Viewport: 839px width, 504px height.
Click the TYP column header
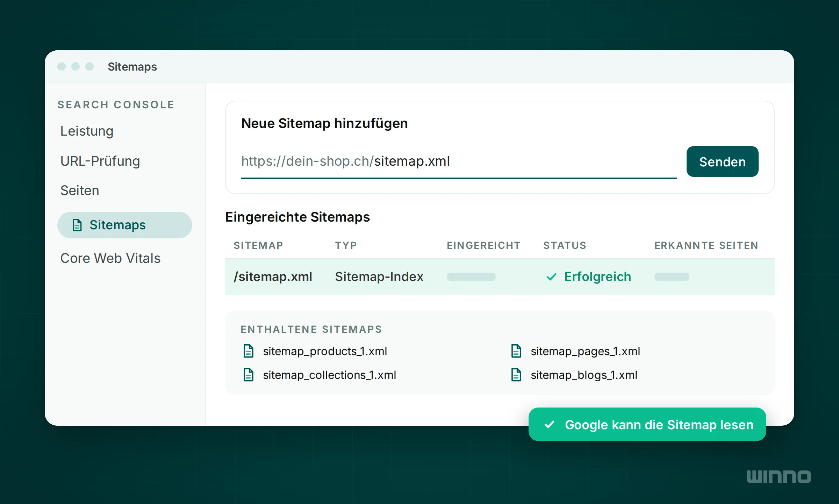pos(346,245)
